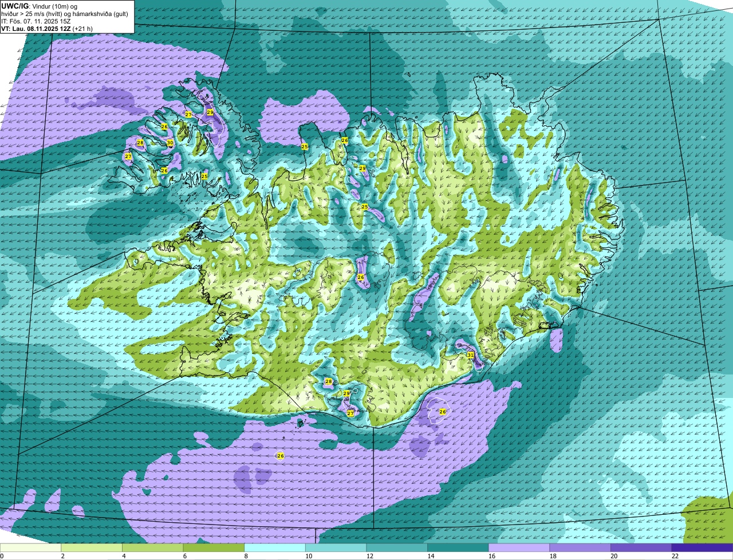This screenshot has height=560, width=733.
Task: Click the legend tick label '22'
Action: pyautogui.click(x=675, y=556)
